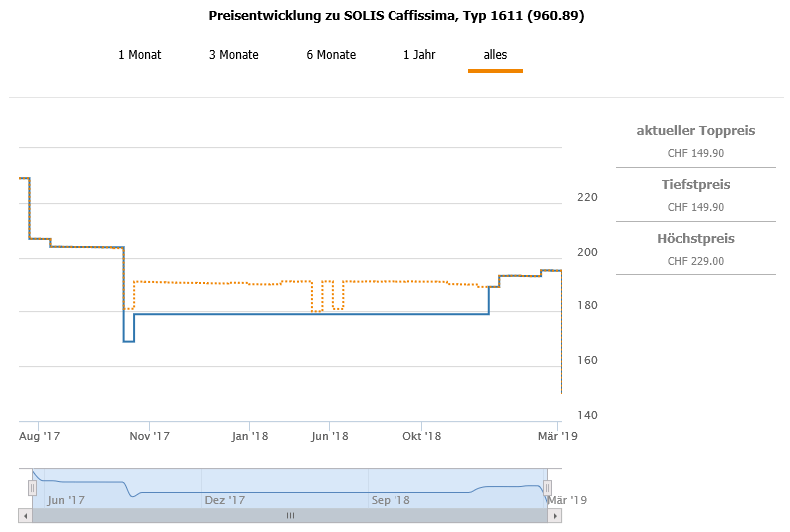Image resolution: width=790 pixels, height=532 pixels.
Task: Click the aktueller Toppreis label
Action: pos(695,131)
